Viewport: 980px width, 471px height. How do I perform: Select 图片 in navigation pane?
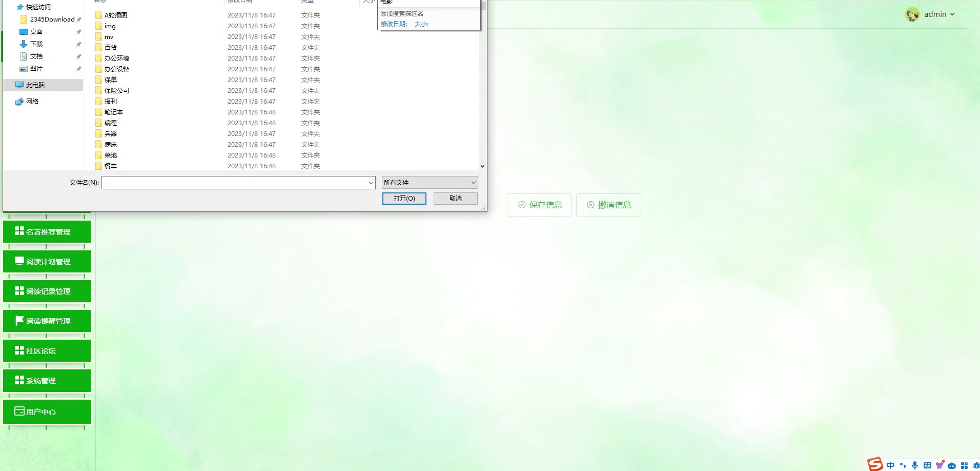(x=36, y=68)
